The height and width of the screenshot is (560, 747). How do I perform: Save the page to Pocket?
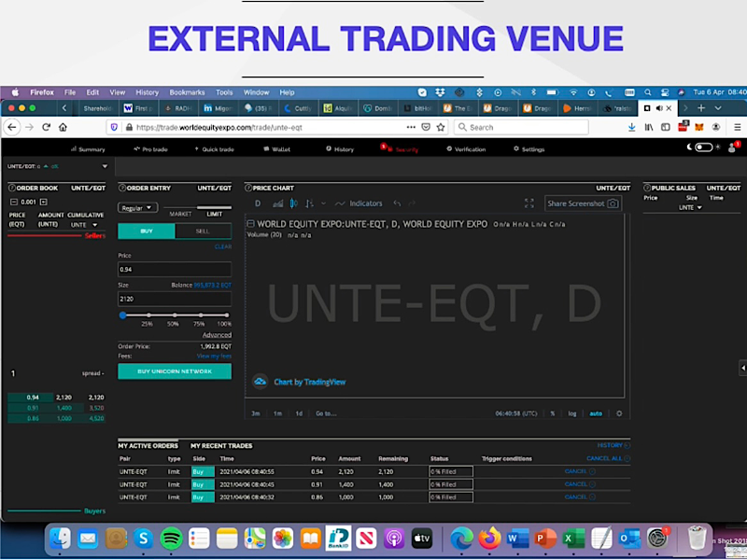click(426, 127)
